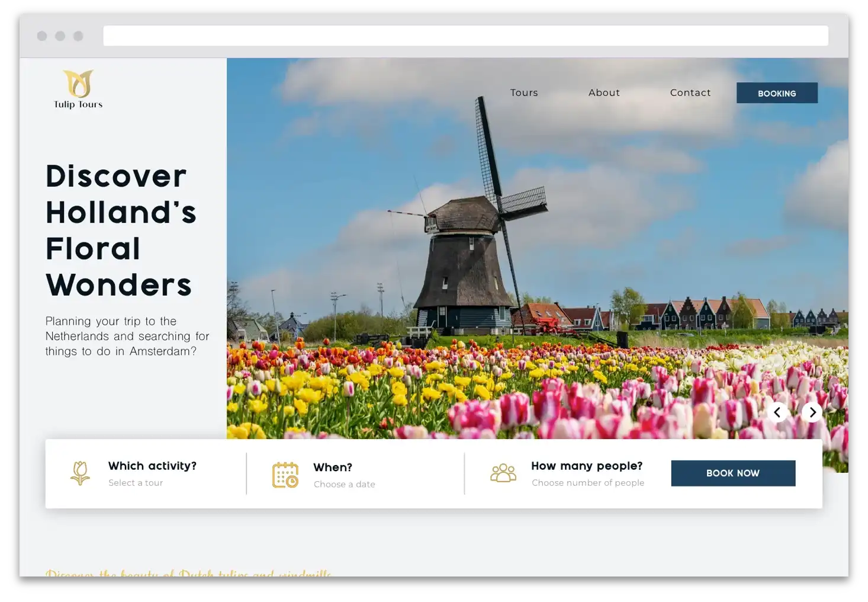Viewport: 868px width, 602px height.
Task: Advance to the next slide with right arrow
Action: click(812, 412)
